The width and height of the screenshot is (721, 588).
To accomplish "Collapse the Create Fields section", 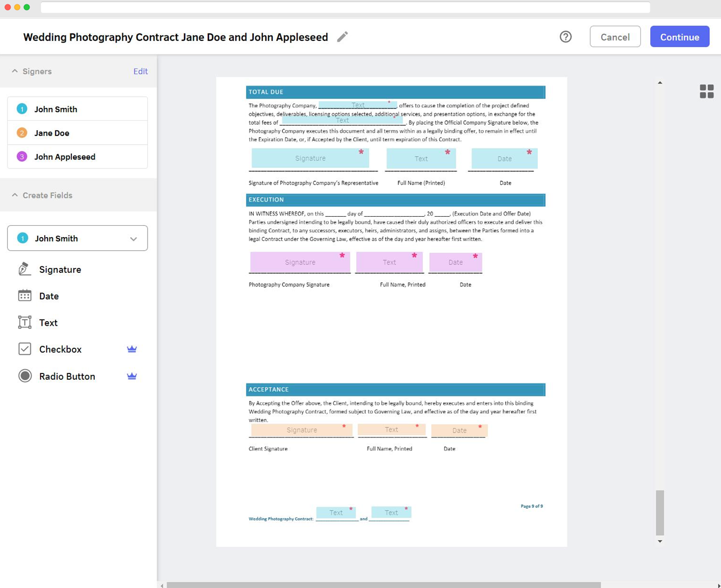I will pyautogui.click(x=14, y=195).
